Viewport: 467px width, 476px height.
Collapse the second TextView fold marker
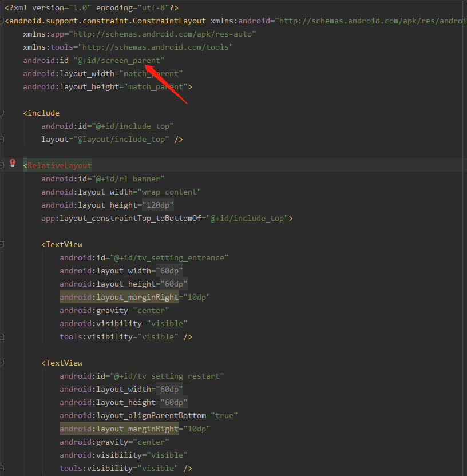click(2, 363)
